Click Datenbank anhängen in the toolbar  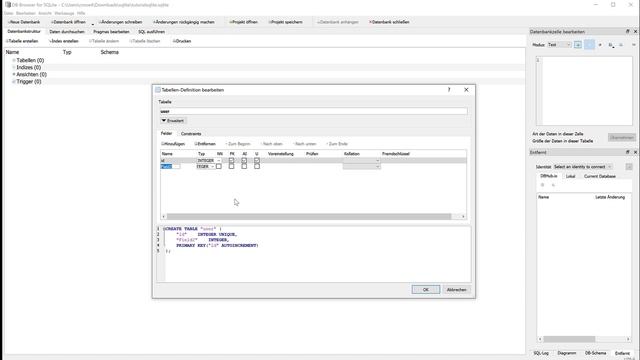coord(338,22)
